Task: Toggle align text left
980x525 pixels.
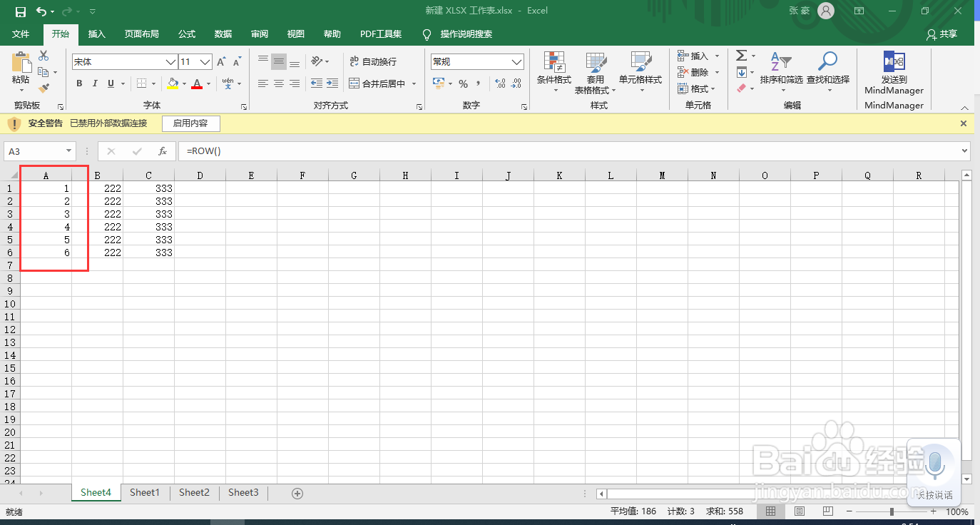Action: pyautogui.click(x=263, y=83)
